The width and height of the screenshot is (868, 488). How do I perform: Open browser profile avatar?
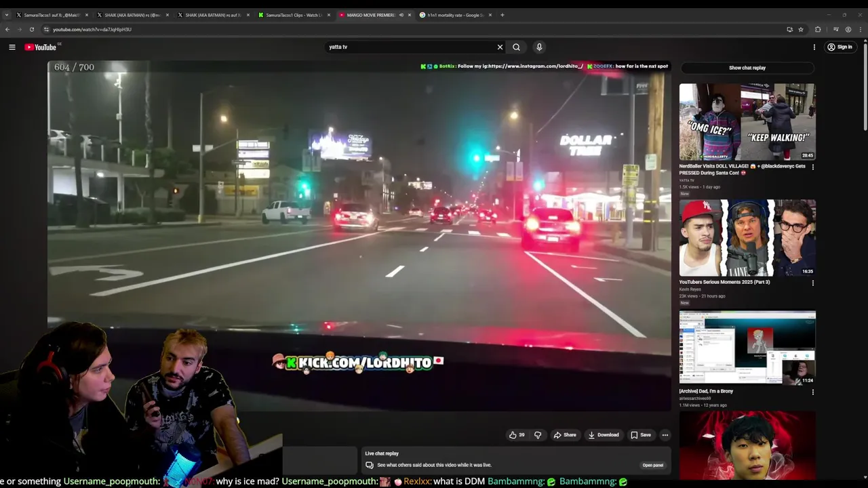(848, 29)
